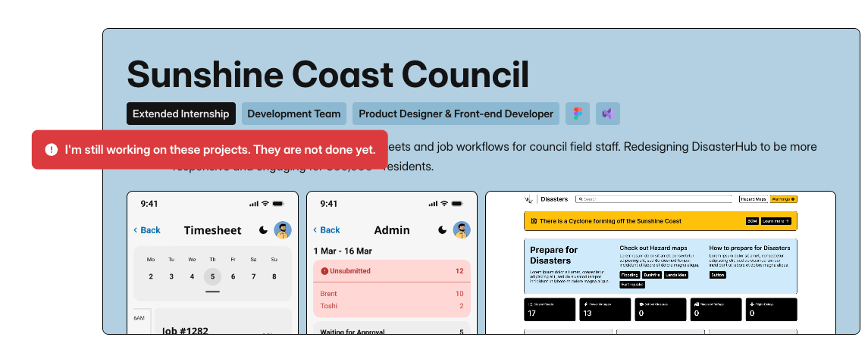This screenshot has height=340, width=868.
Task: Click the still working on these projects toast
Action: (x=210, y=150)
